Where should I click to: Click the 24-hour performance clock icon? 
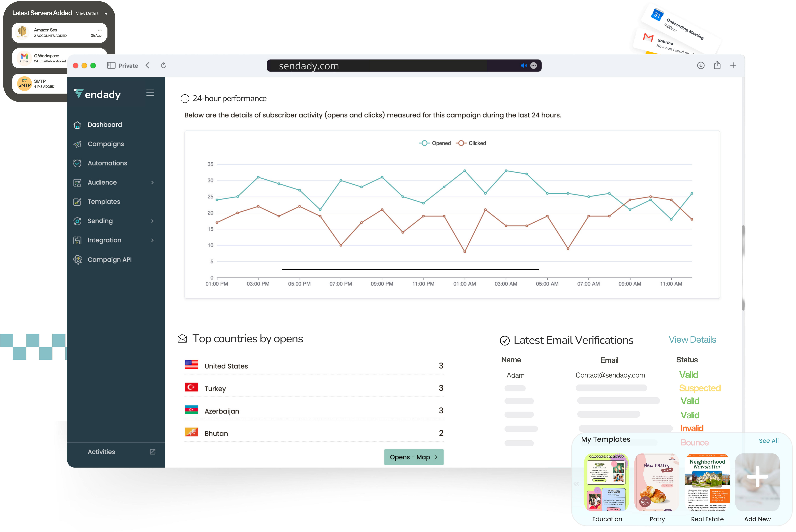pos(185,99)
